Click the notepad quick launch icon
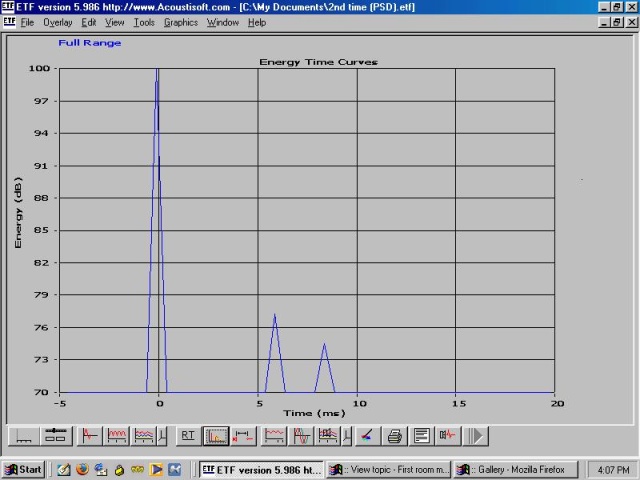Screen dimensions: 640x480 tap(64, 470)
